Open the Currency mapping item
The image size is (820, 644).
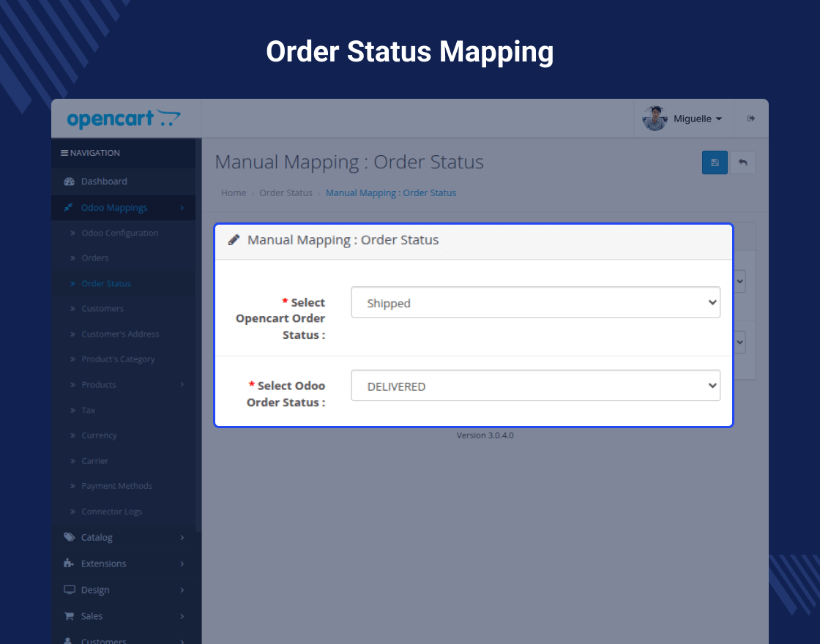pos(99,435)
